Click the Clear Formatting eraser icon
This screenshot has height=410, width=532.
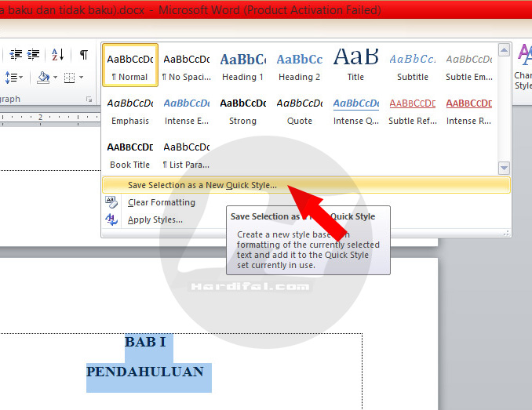pos(111,202)
